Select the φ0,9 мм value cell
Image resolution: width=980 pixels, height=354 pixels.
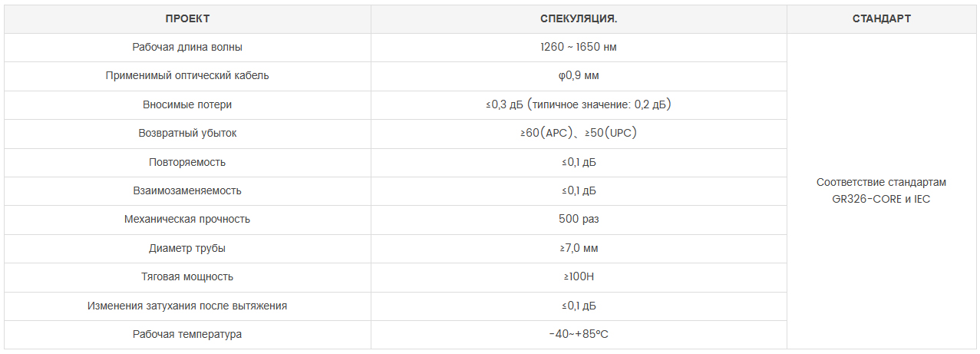[x=579, y=75]
